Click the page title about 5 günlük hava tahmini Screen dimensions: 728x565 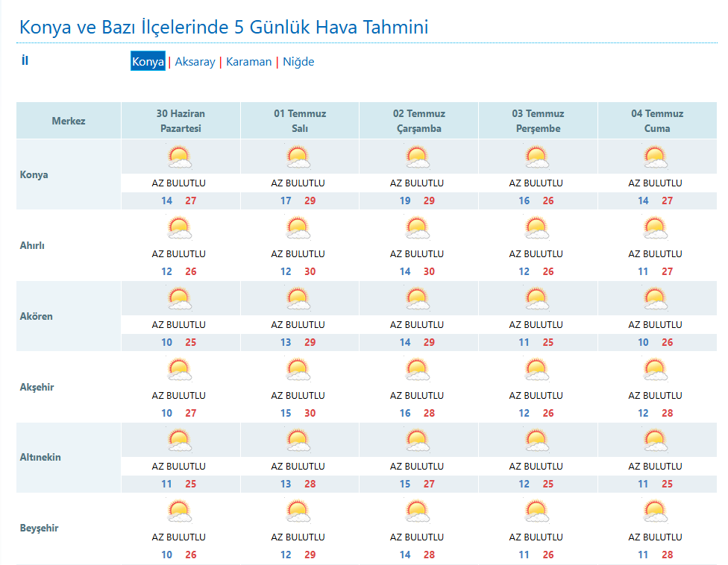click(224, 27)
